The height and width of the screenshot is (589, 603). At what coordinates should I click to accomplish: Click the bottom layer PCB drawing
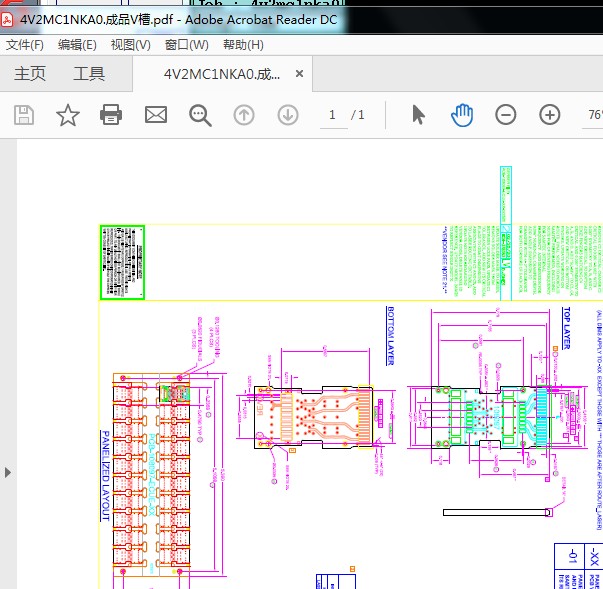(x=314, y=417)
